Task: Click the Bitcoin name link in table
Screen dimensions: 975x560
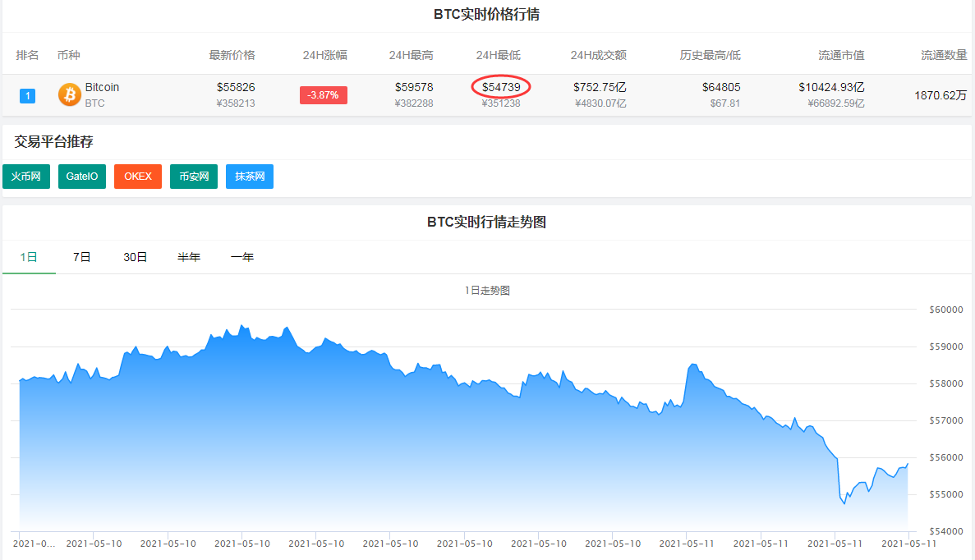Action: tap(102, 86)
